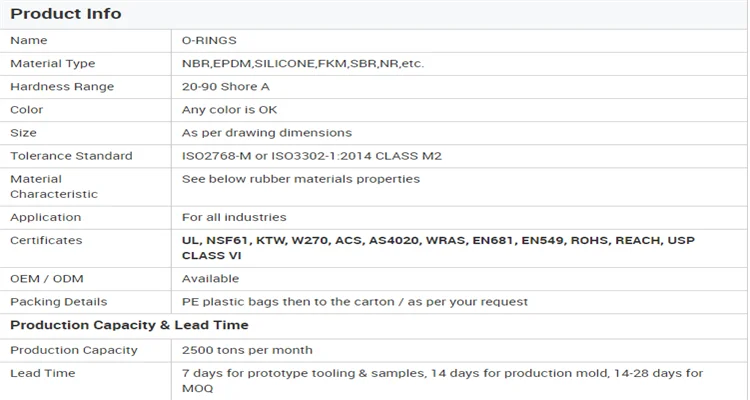The height and width of the screenshot is (400, 750).
Task: Click the 'Any color is OK' cell
Action: (x=230, y=110)
